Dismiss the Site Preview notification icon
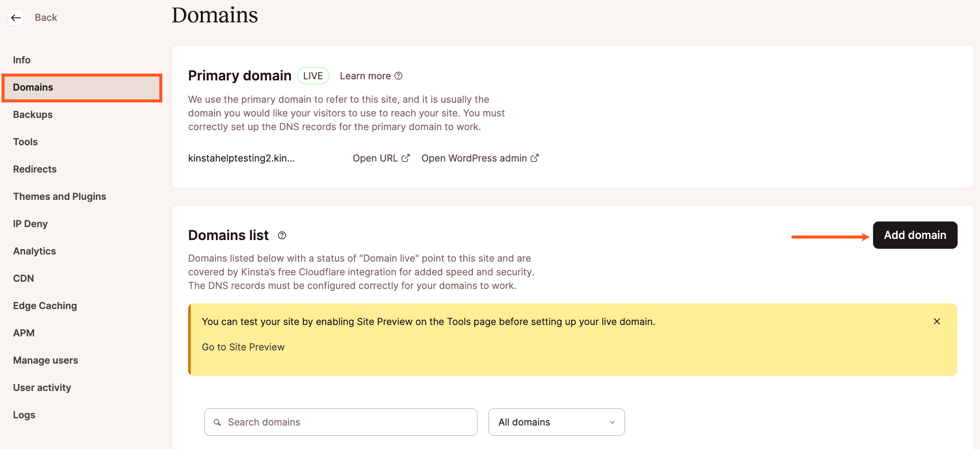980x449 pixels. pyautogui.click(x=936, y=322)
